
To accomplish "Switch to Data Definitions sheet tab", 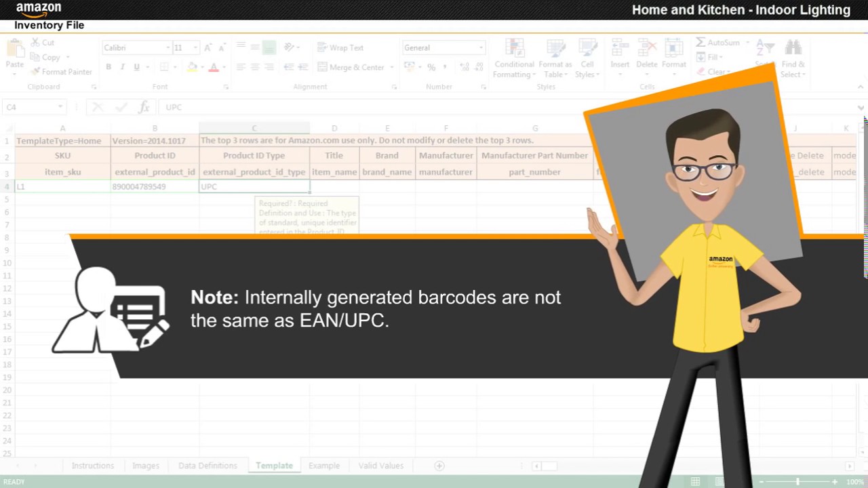I will 208,466.
